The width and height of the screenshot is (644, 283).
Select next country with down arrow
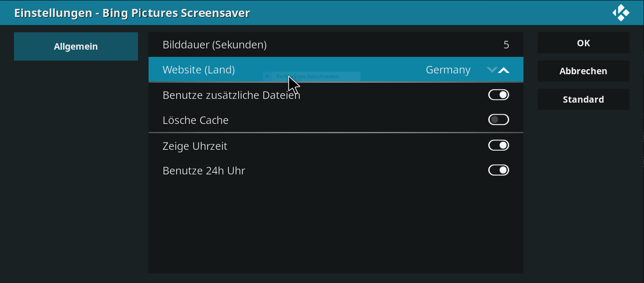click(x=492, y=70)
